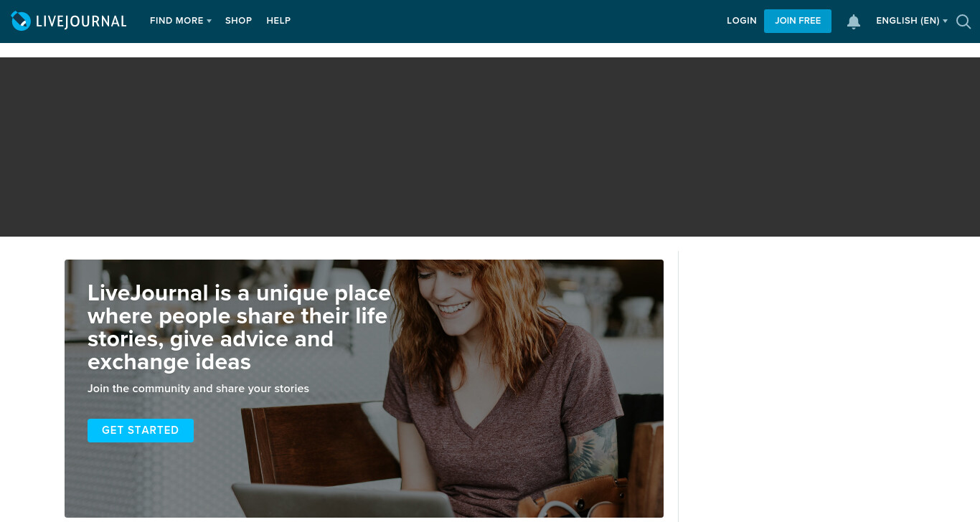Click the dark advertisement banner
Viewport: 980px width, 522px height.
coord(490,147)
